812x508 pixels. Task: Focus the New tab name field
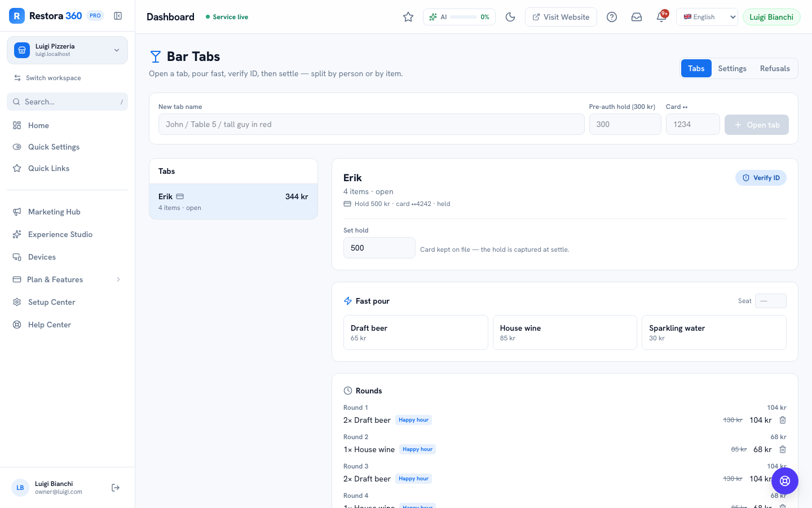[371, 124]
